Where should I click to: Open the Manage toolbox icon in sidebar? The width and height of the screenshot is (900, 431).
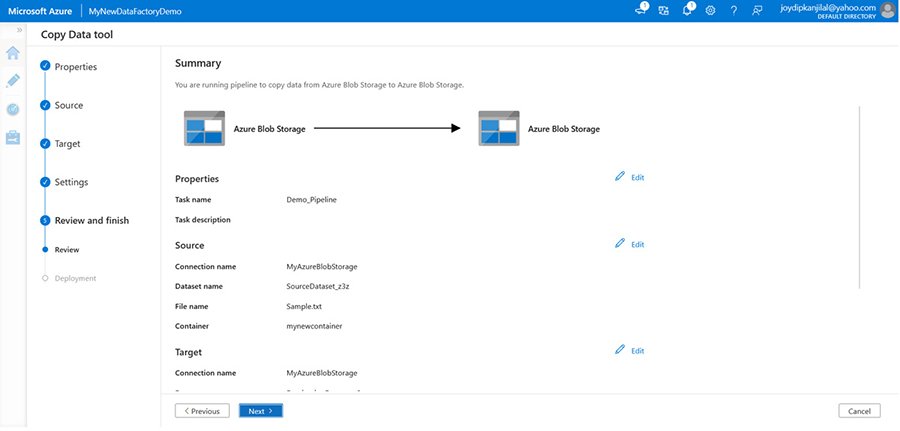(13, 138)
